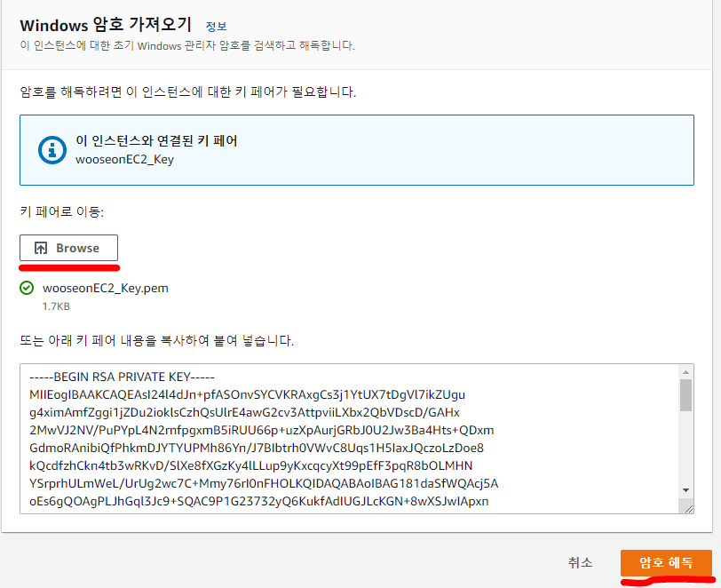This screenshot has width=721, height=588.
Task: Click the '키 페어로 이동:' label
Action: (x=62, y=211)
